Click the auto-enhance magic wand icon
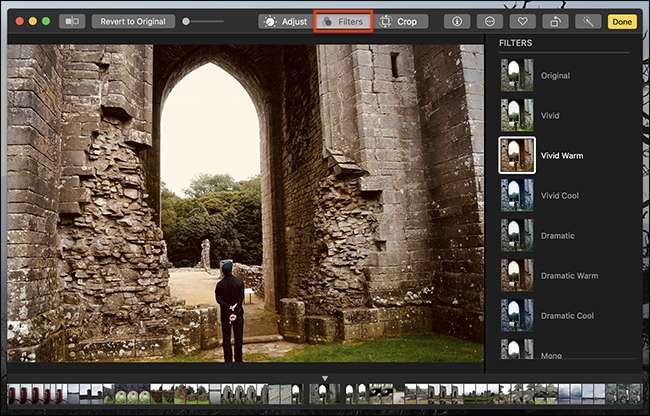This screenshot has height=416, width=650. (x=589, y=21)
